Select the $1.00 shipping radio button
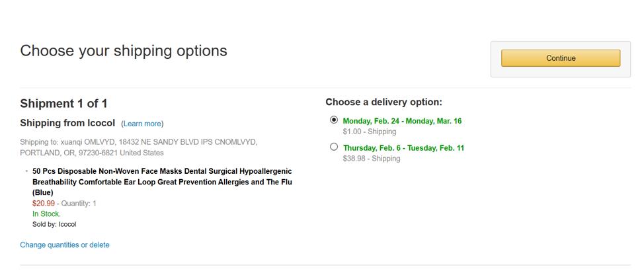 coord(334,120)
